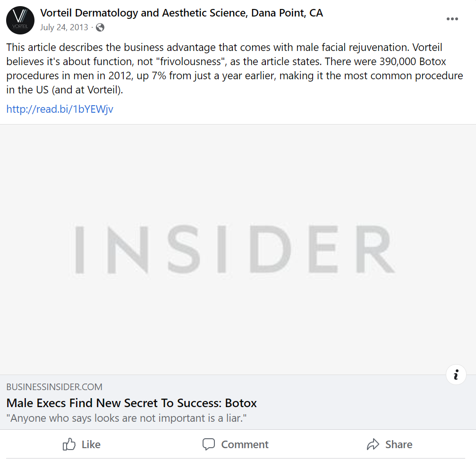Image resolution: width=476 pixels, height=459 pixels.
Task: Follow the read.bi/1bYEWjv hyperlink
Action: click(x=59, y=109)
